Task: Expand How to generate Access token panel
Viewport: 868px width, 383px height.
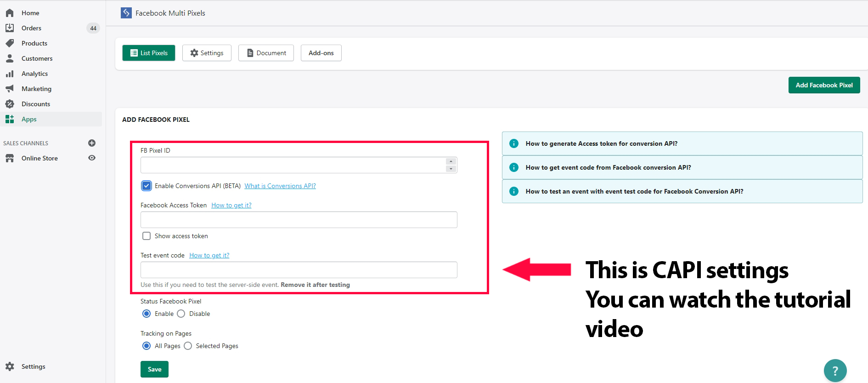Action: click(682, 143)
